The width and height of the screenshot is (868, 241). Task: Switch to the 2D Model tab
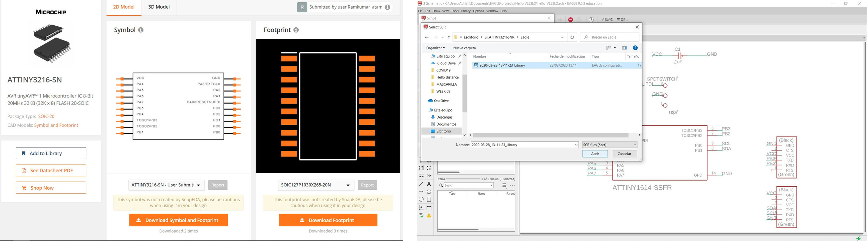pos(124,7)
